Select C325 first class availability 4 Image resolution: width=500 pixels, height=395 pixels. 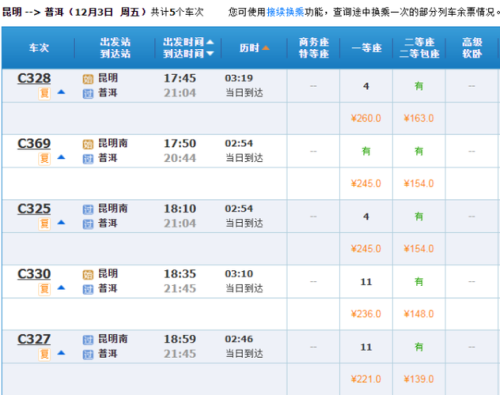366,217
